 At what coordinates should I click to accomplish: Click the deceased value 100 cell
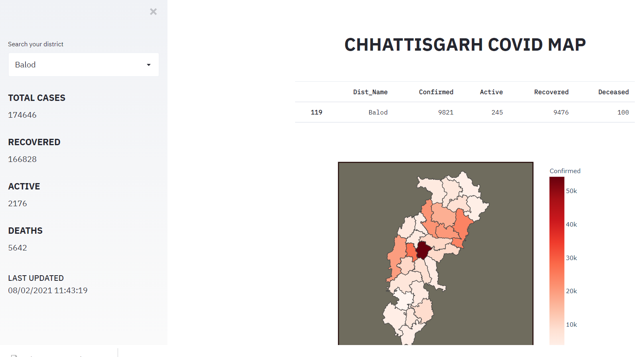pos(622,112)
